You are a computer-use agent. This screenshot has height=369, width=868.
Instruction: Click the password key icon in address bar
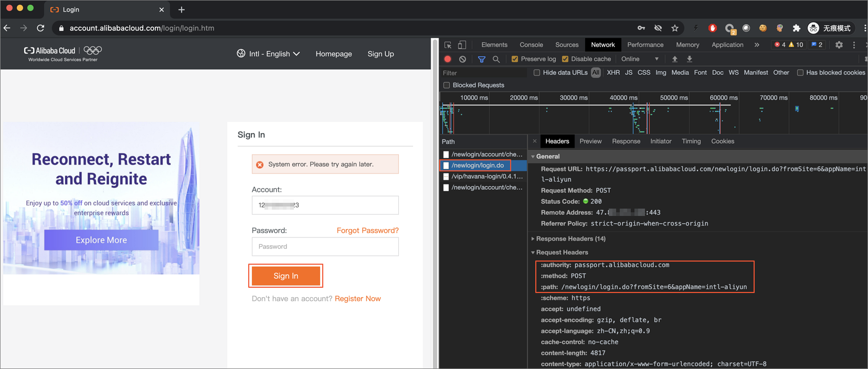click(x=641, y=28)
